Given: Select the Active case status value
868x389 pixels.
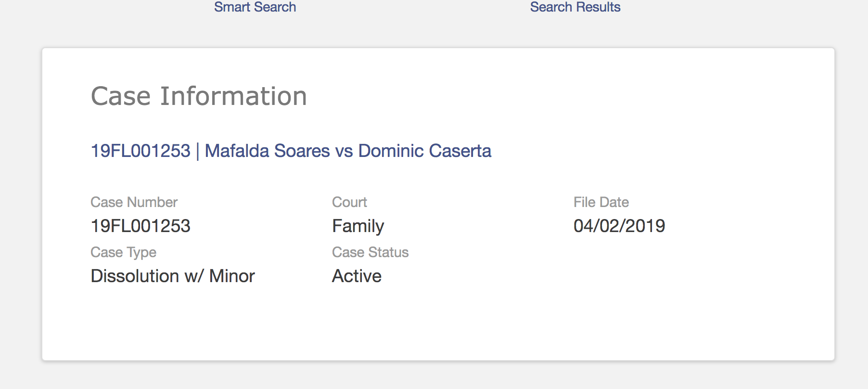Looking at the screenshot, I should 357,276.
